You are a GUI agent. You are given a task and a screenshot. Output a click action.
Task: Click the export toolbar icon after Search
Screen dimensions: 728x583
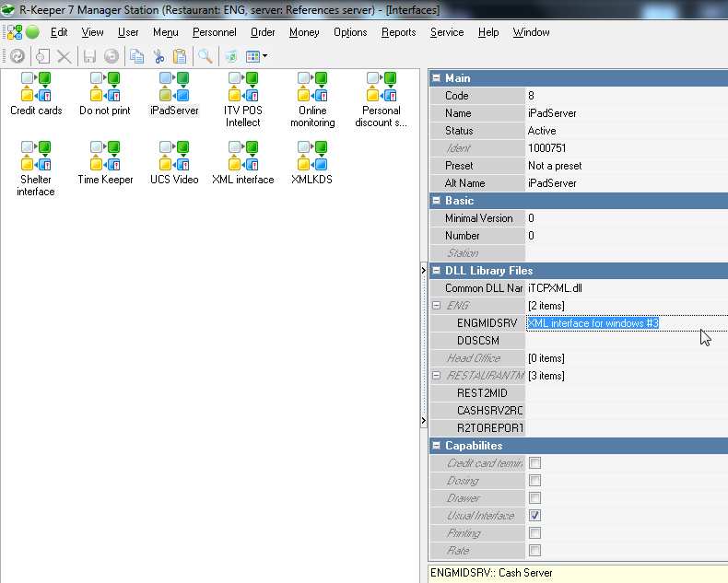(x=230, y=56)
